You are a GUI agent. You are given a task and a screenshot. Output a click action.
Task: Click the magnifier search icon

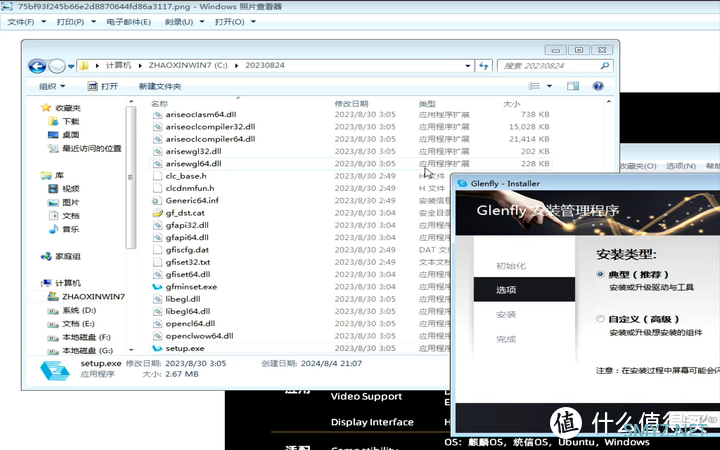click(605, 66)
